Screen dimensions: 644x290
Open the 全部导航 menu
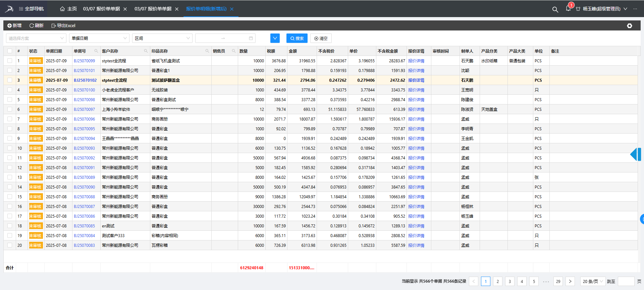31,9
